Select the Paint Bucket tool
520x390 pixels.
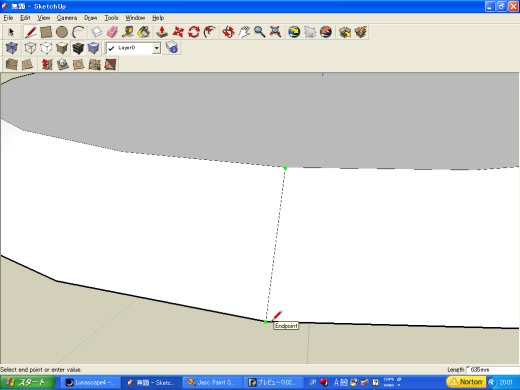144,32
